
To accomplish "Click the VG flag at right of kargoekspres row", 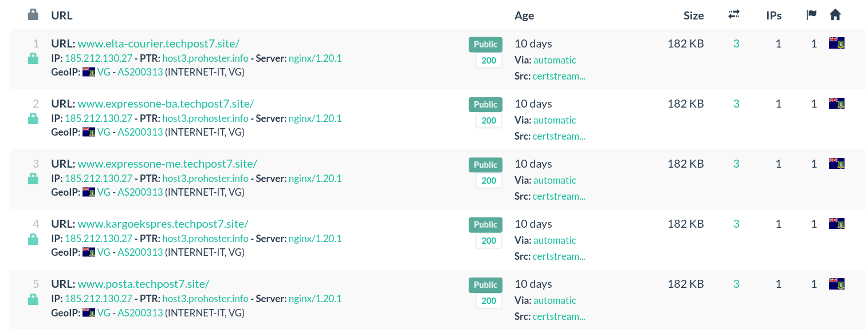I will [x=836, y=223].
